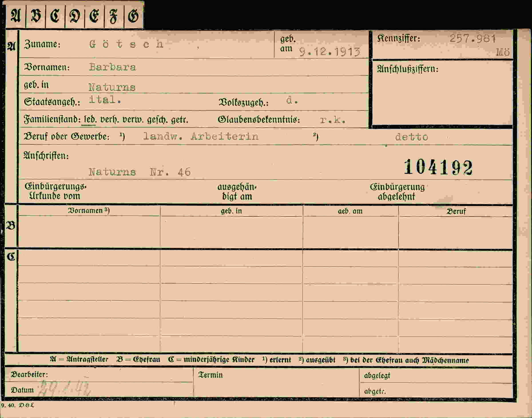The image size is (532, 418).
Task: Click the typed 'Mö' below the Kennziffer number
Action: pyautogui.click(x=503, y=52)
